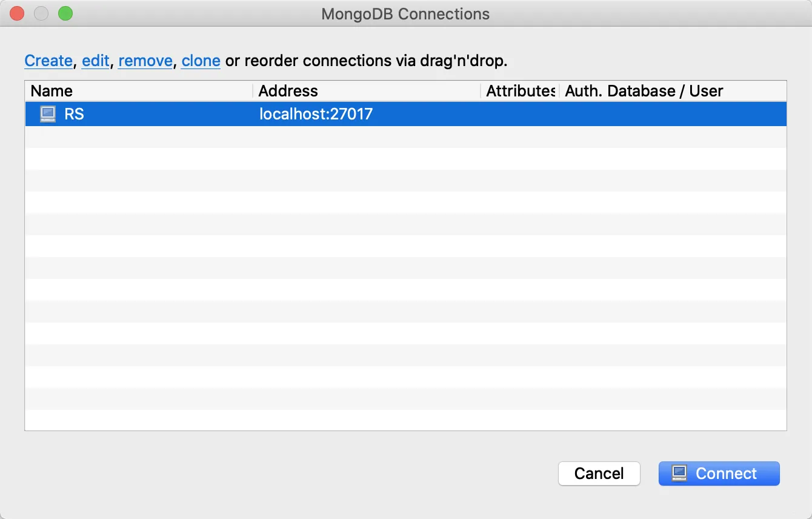Screen dimensions: 812x519
Task: Close the MongoDB Connections window
Action: pos(17,13)
